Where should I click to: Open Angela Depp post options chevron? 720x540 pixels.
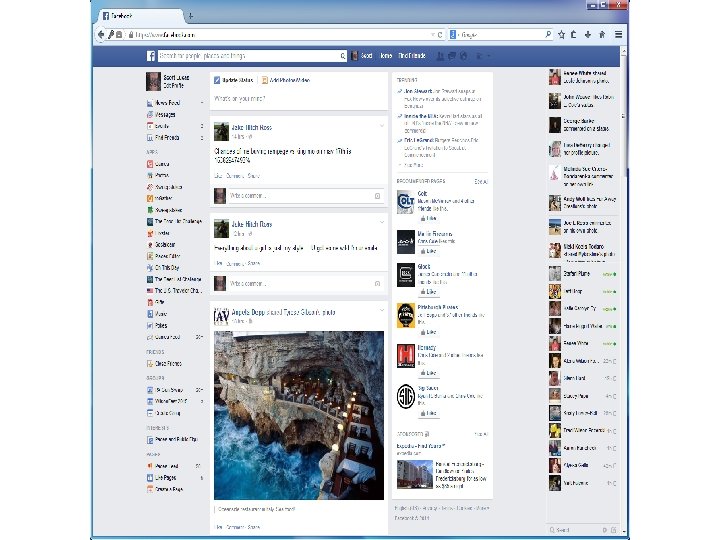(382, 310)
